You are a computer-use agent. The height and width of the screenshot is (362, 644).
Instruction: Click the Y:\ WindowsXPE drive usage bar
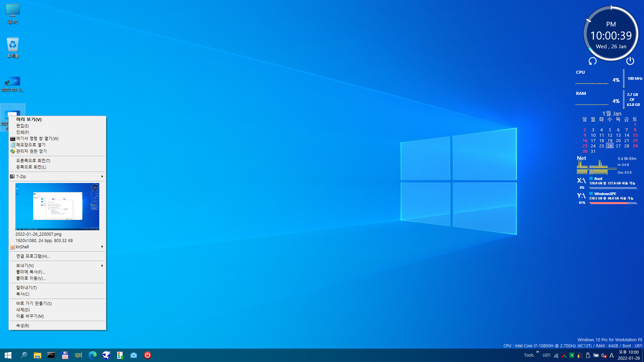pyautogui.click(x=613, y=203)
